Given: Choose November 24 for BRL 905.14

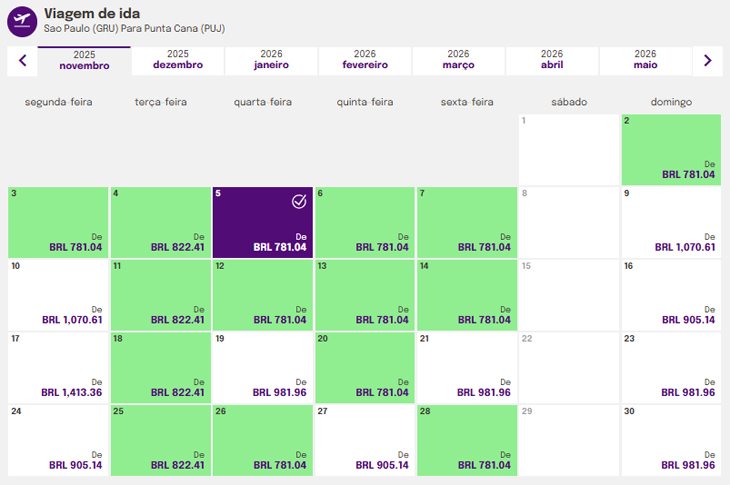Looking at the screenshot, I should 57,440.
